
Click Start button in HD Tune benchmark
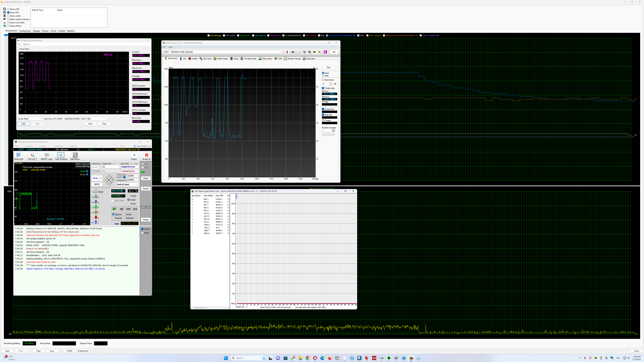click(x=328, y=68)
